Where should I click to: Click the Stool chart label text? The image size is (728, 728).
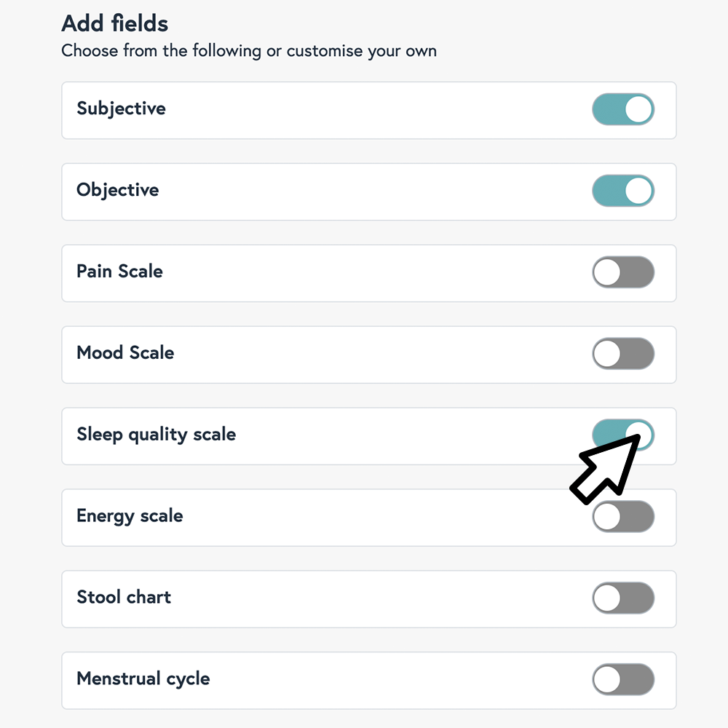(124, 598)
